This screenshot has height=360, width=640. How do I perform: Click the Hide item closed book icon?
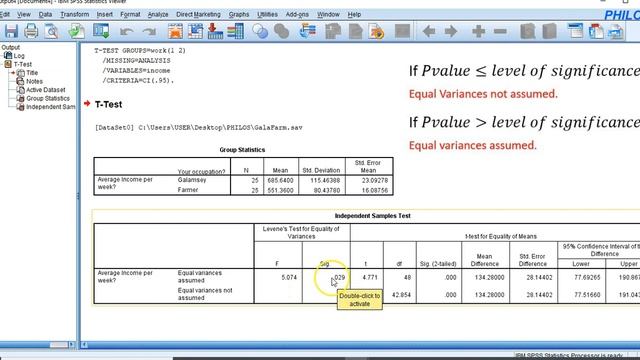549,31
